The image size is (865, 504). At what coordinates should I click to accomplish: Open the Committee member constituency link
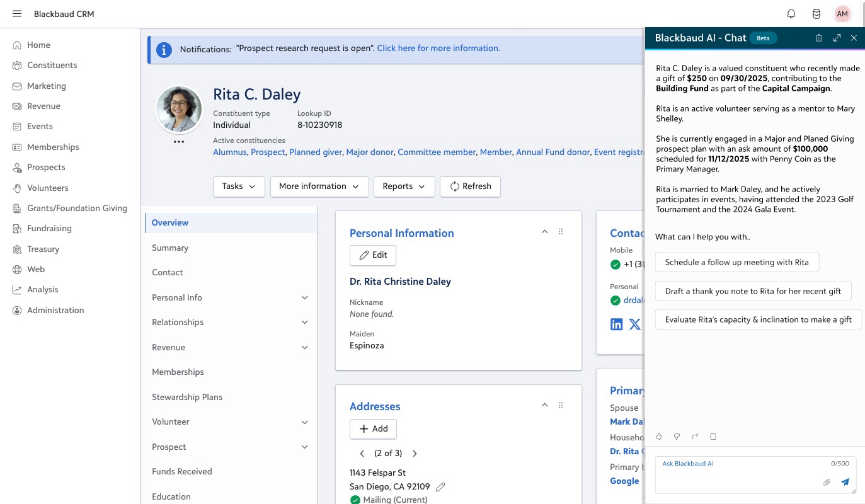pos(437,152)
